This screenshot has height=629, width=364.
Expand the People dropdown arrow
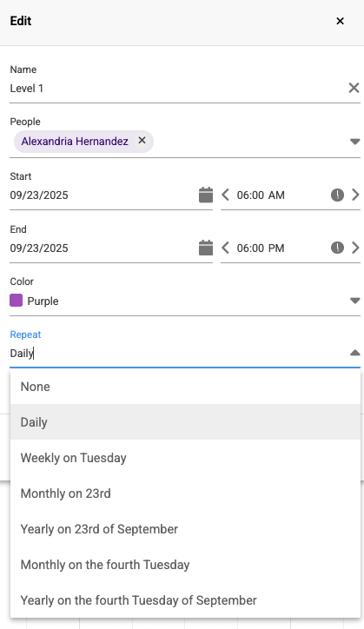[354, 142]
